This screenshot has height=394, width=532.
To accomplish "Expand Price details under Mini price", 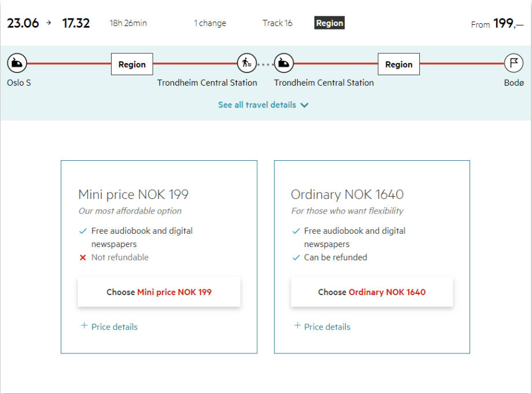I will [109, 327].
